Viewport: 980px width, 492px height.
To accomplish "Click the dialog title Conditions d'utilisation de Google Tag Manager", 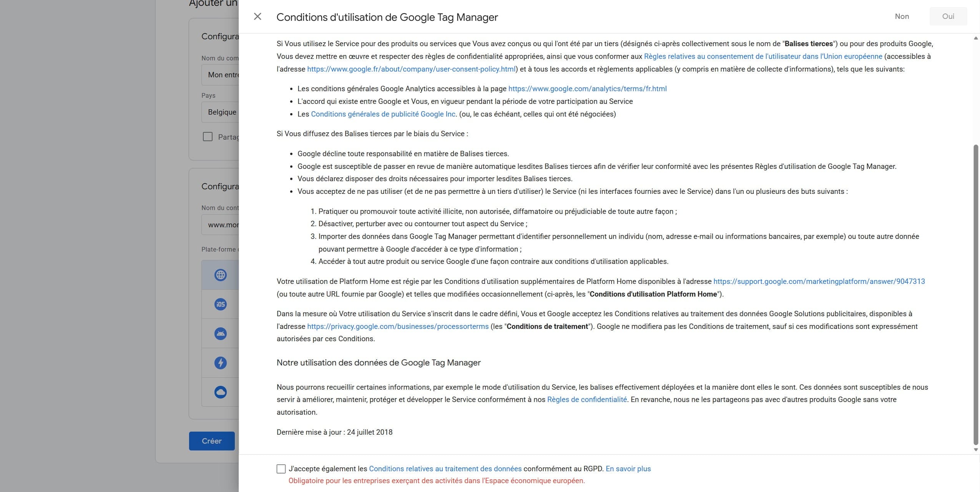I will coord(387,17).
